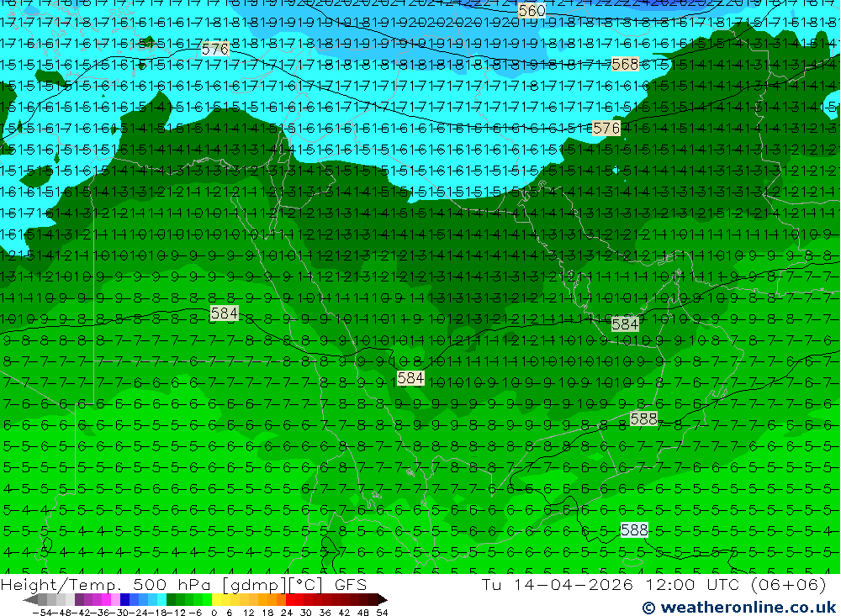Click the '-30' legend scale value

[x=119, y=613]
